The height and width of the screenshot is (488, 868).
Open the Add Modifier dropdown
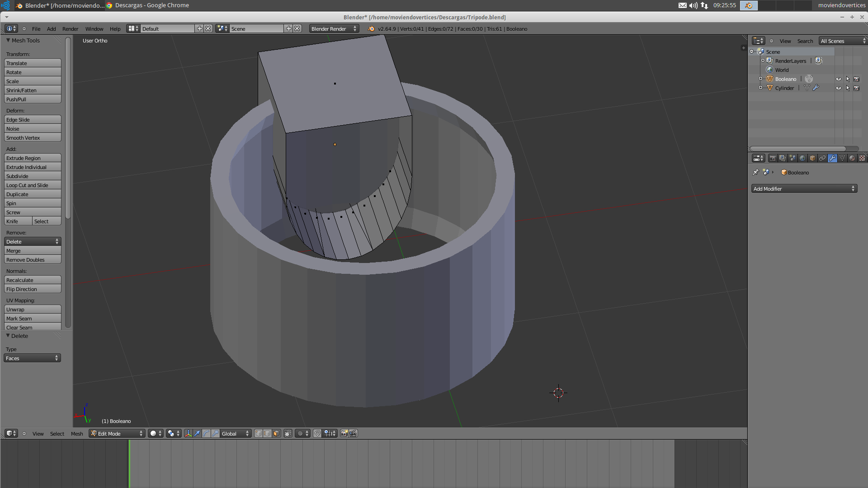tap(804, 189)
